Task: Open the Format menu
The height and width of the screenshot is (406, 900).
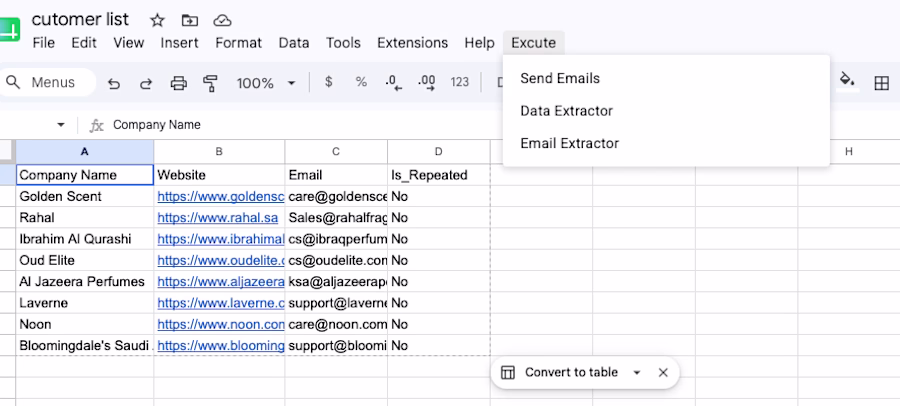Action: [239, 43]
